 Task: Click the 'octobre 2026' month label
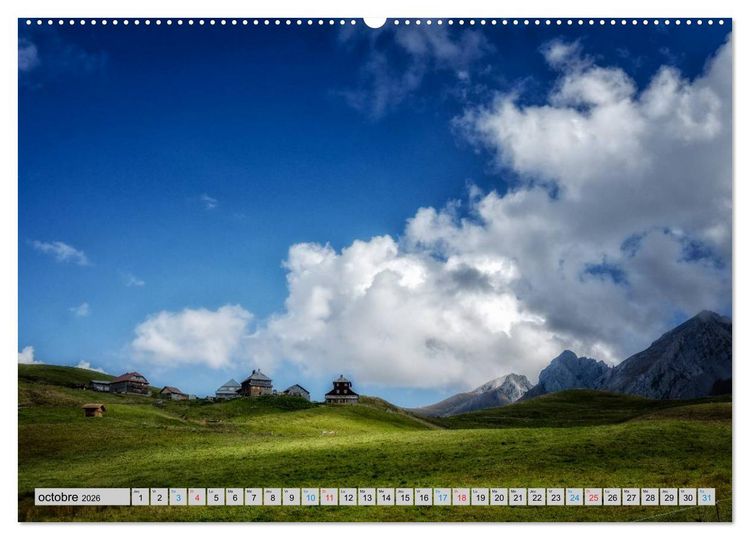pos(82,497)
